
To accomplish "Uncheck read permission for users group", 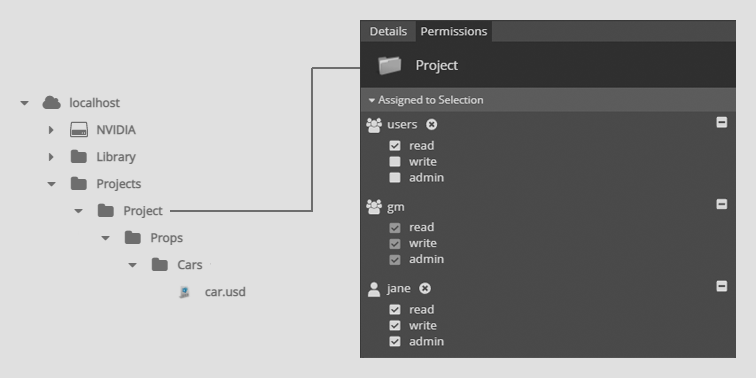I will click(395, 146).
